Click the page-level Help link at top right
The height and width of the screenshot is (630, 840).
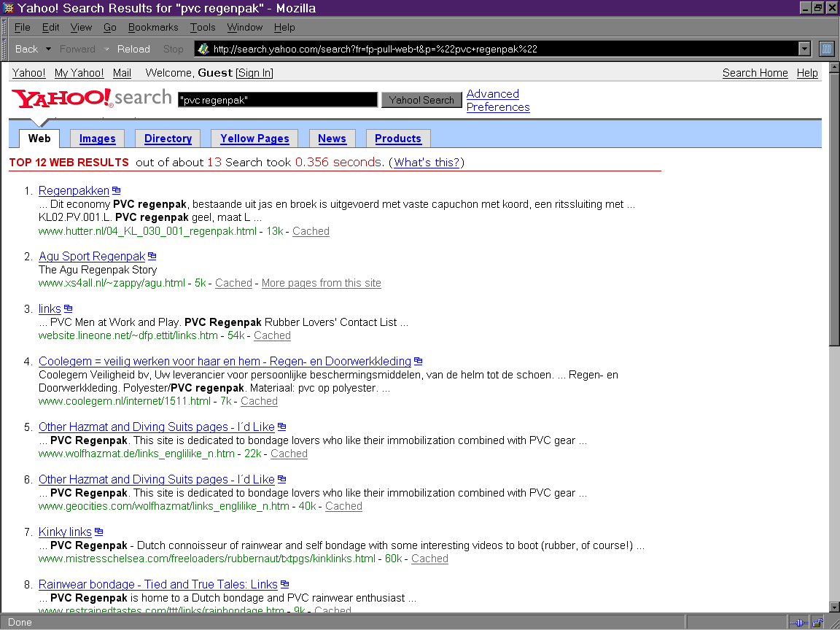click(807, 73)
